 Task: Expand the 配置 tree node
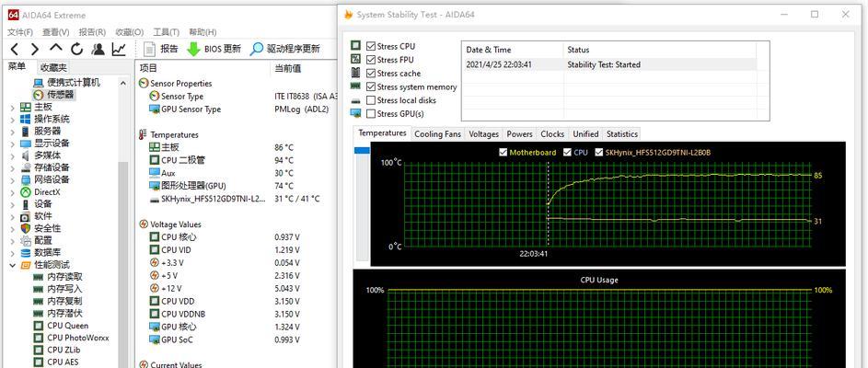point(12,241)
